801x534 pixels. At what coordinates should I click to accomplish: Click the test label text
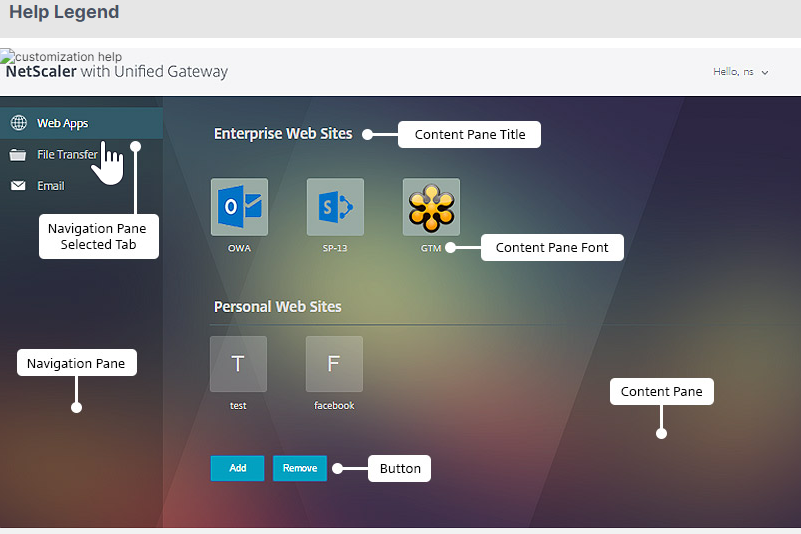coord(238,406)
